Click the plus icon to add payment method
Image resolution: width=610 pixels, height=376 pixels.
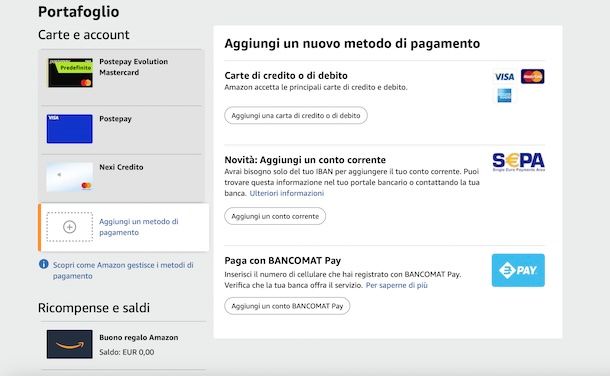[70, 227]
